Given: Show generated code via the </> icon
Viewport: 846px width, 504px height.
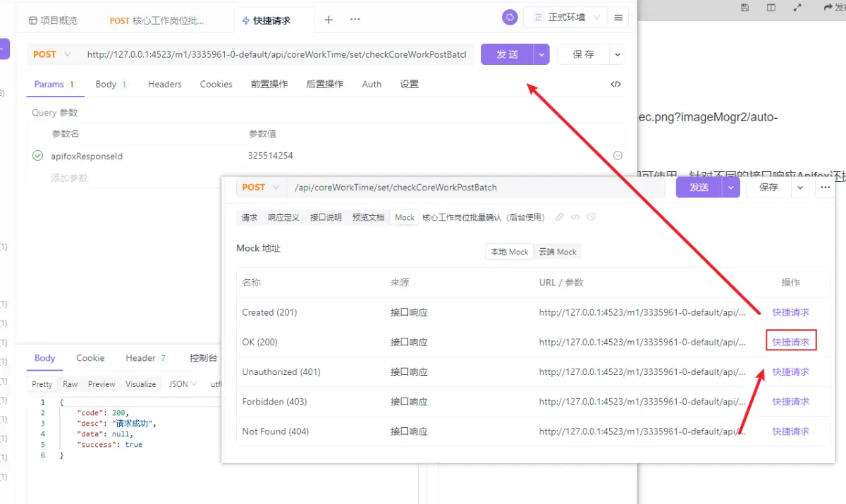Looking at the screenshot, I should tap(615, 84).
